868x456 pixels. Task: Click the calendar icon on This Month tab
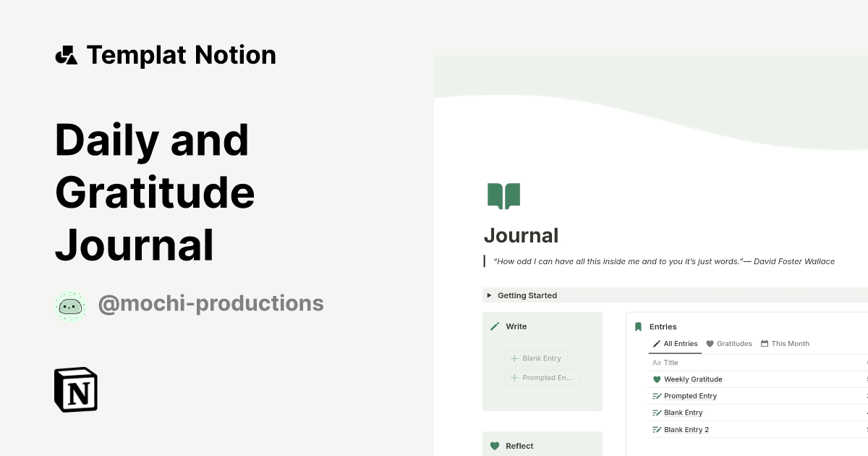coord(764,343)
